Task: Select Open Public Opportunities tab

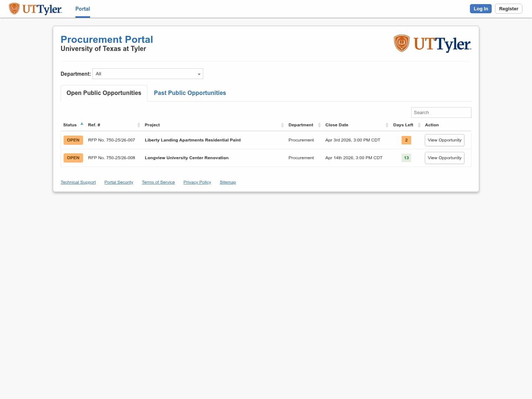Action: pos(104,93)
